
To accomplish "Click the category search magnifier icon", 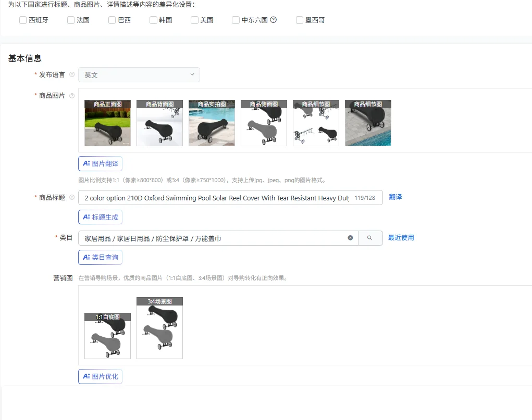I will 370,238.
